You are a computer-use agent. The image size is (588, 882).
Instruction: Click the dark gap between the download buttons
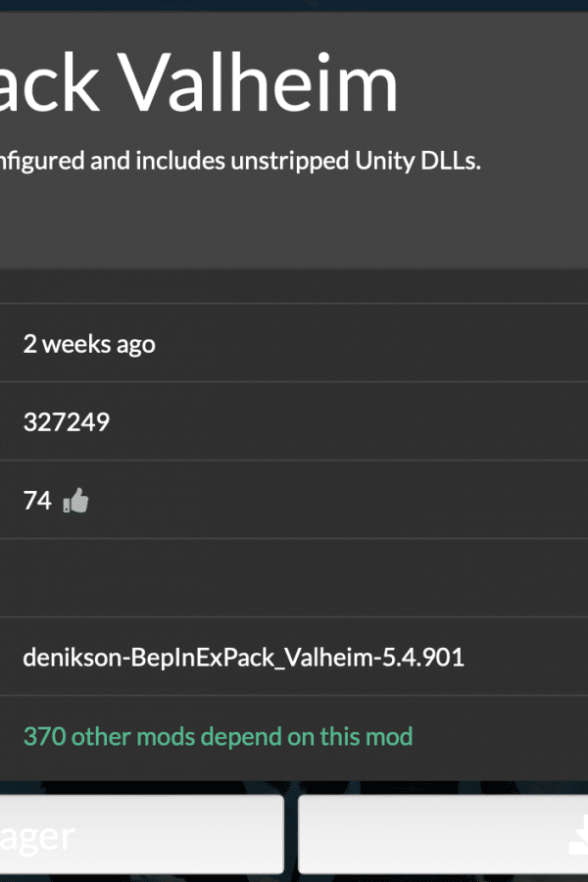pos(290,834)
